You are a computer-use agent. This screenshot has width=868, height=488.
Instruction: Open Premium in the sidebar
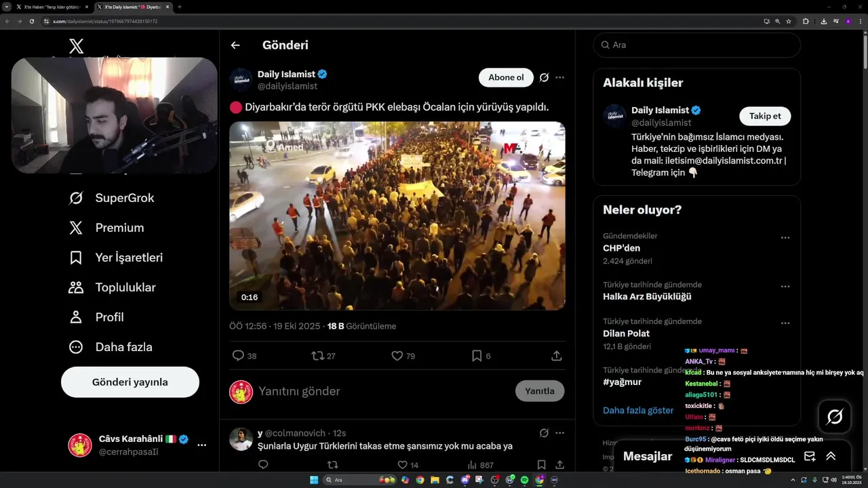tap(106, 228)
